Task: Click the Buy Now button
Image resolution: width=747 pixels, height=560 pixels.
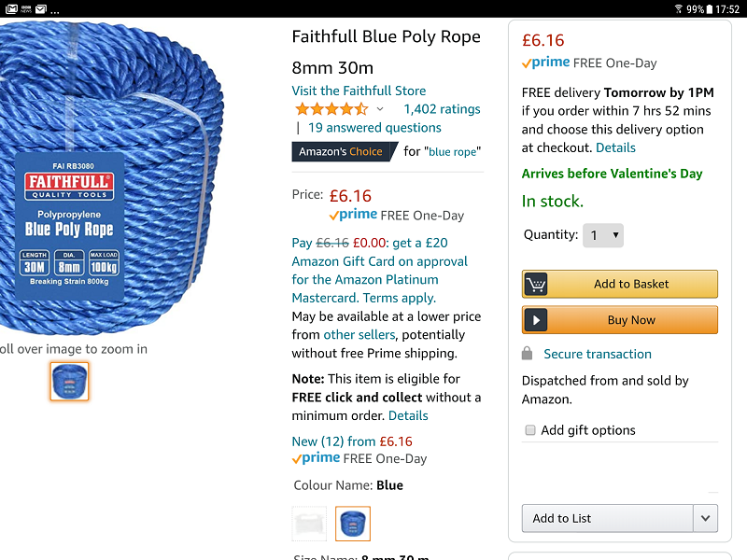Action: [x=619, y=319]
